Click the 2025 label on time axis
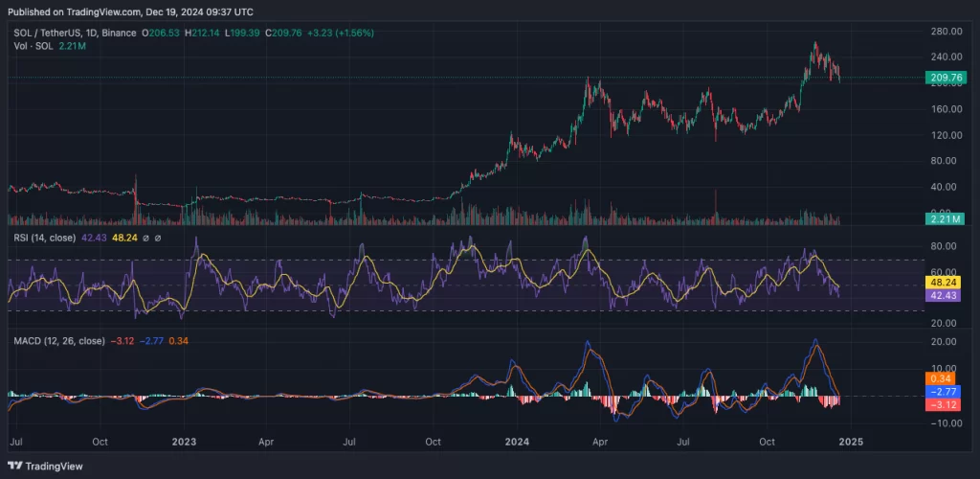This screenshot has height=479, width=980. pos(851,444)
